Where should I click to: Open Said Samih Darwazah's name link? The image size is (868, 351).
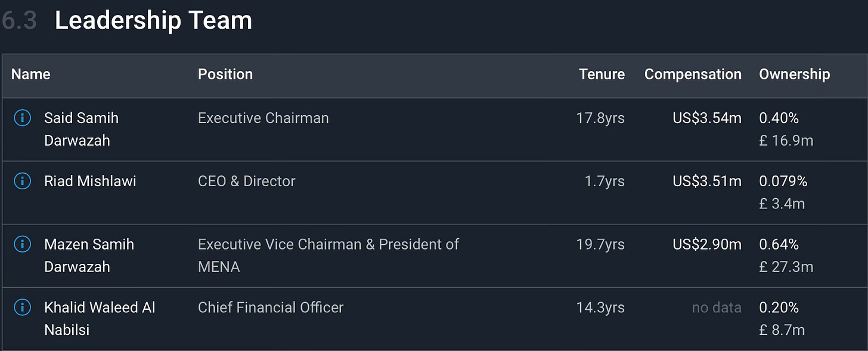pos(81,129)
